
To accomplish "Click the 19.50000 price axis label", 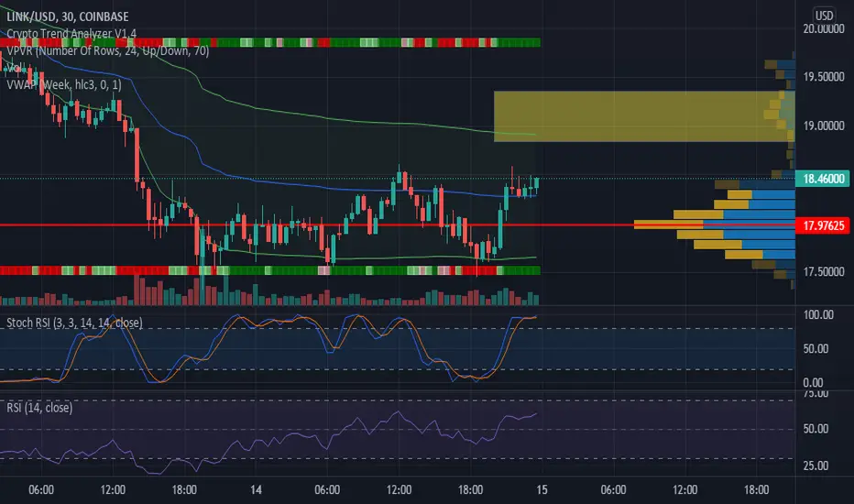I will click(824, 77).
